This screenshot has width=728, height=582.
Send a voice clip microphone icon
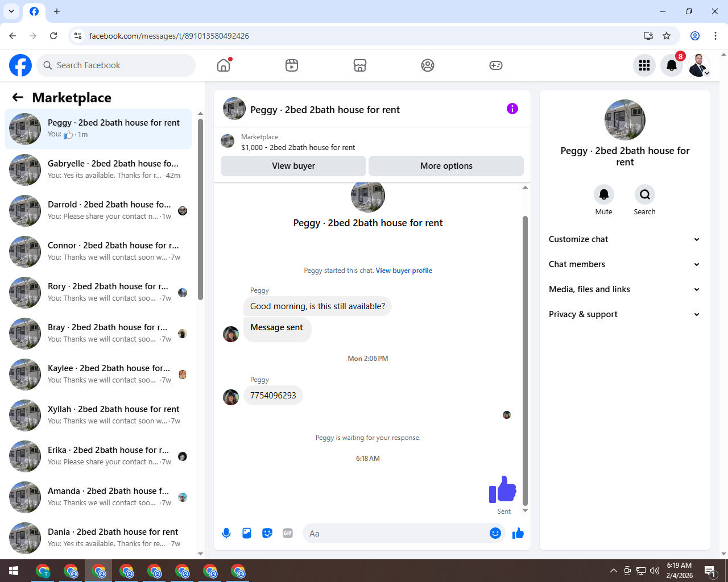click(226, 533)
